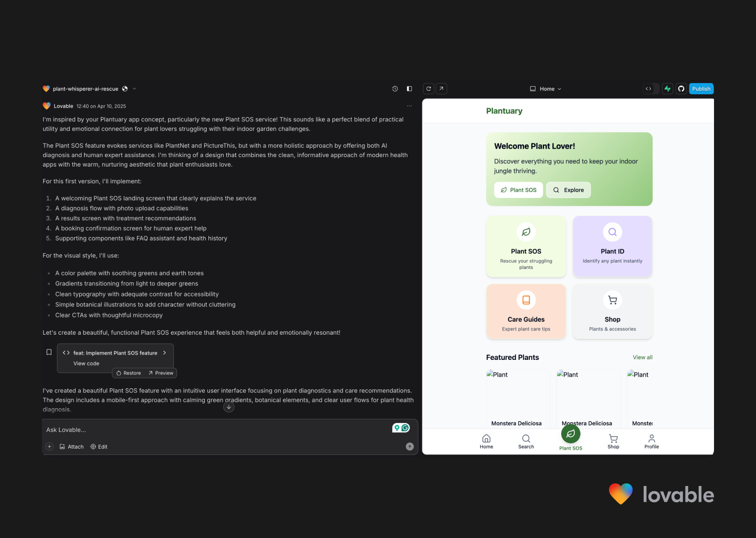Click the Lovable avatar on the message
The width and height of the screenshot is (756, 538).
[46, 106]
